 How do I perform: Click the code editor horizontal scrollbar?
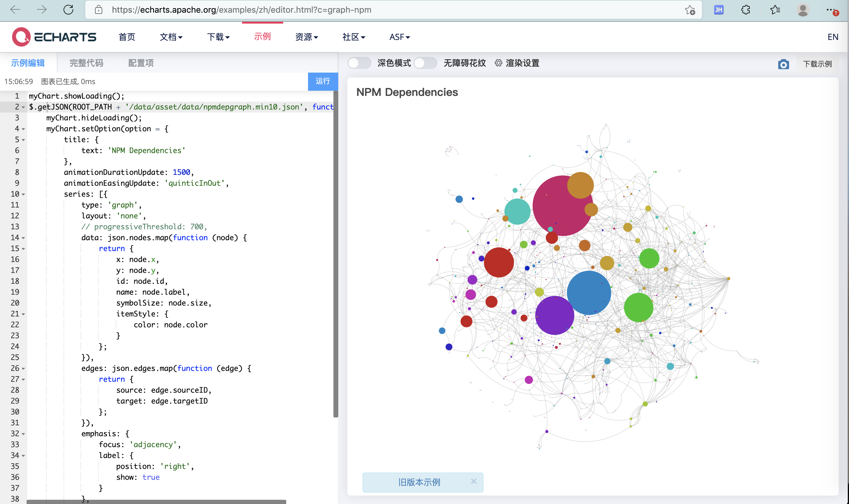tap(156, 502)
